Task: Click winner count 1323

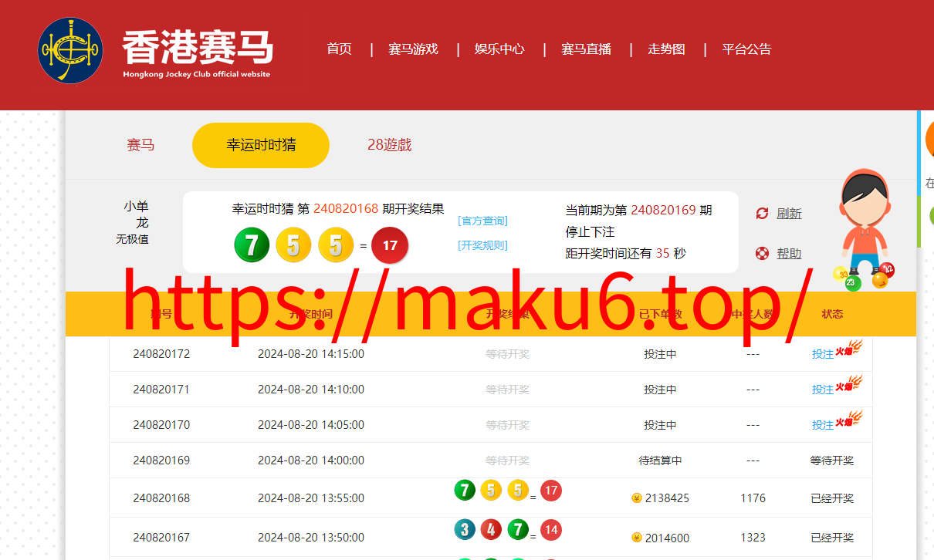Action: click(x=753, y=538)
